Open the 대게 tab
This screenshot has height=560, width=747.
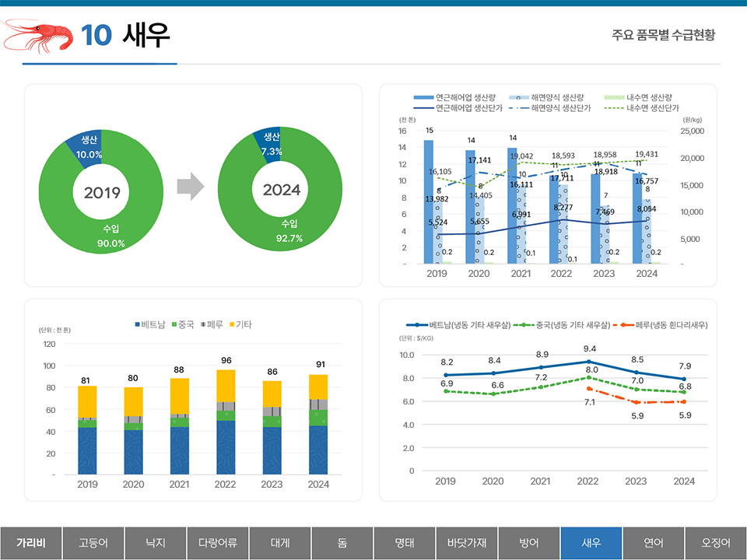(280, 543)
